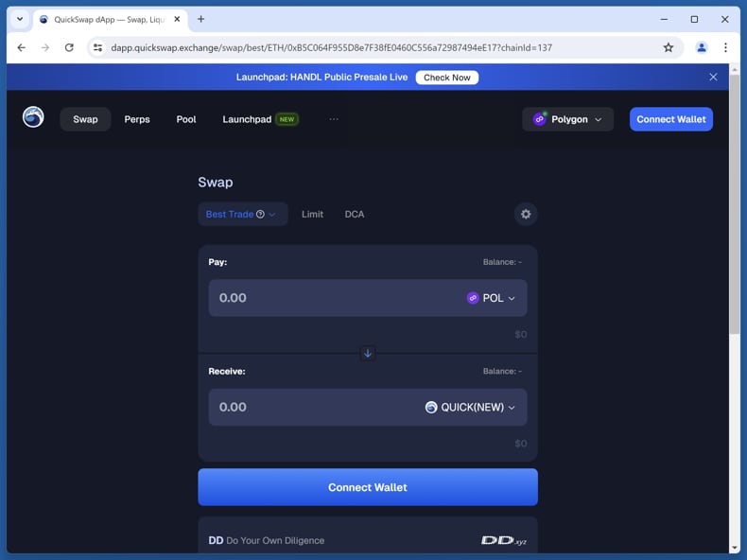Click the Swap heading text

point(216,182)
